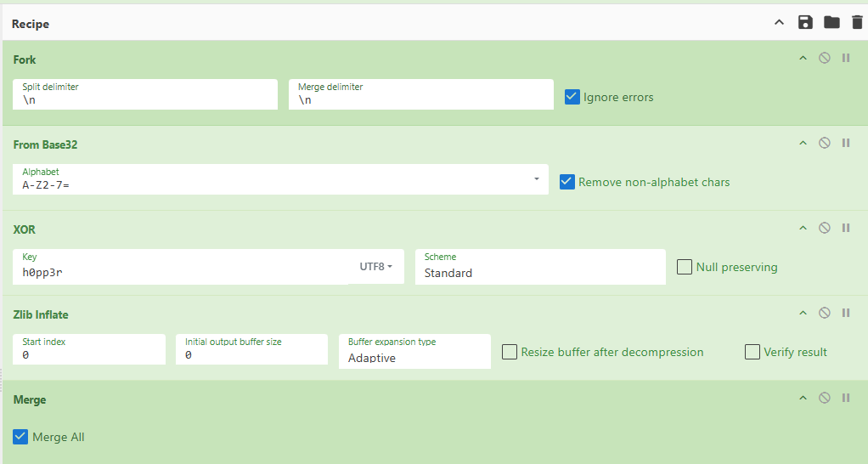Pause at the XOR operation breakpoint
868x464 pixels.
846,229
